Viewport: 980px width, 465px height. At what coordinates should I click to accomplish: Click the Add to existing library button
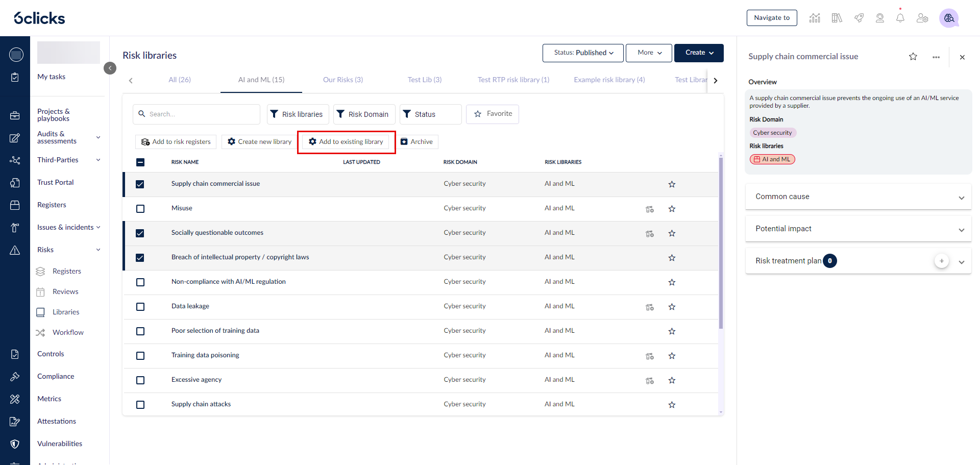click(346, 142)
